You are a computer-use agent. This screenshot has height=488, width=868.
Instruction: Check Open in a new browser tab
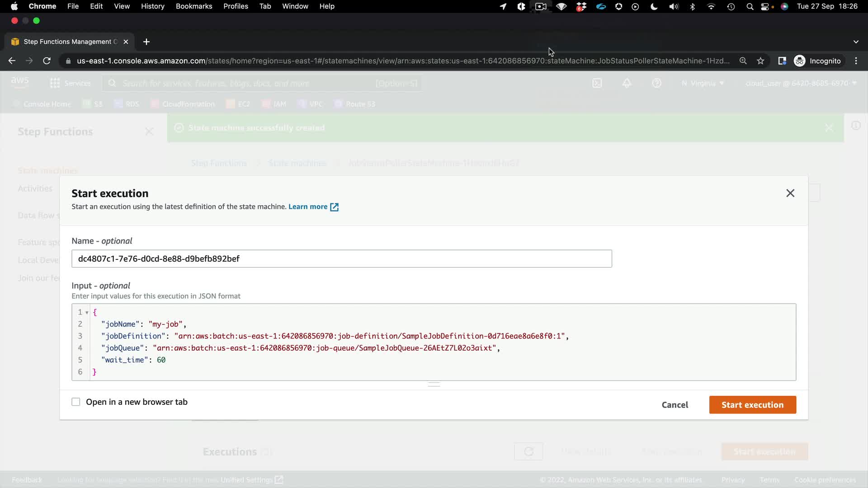76,402
